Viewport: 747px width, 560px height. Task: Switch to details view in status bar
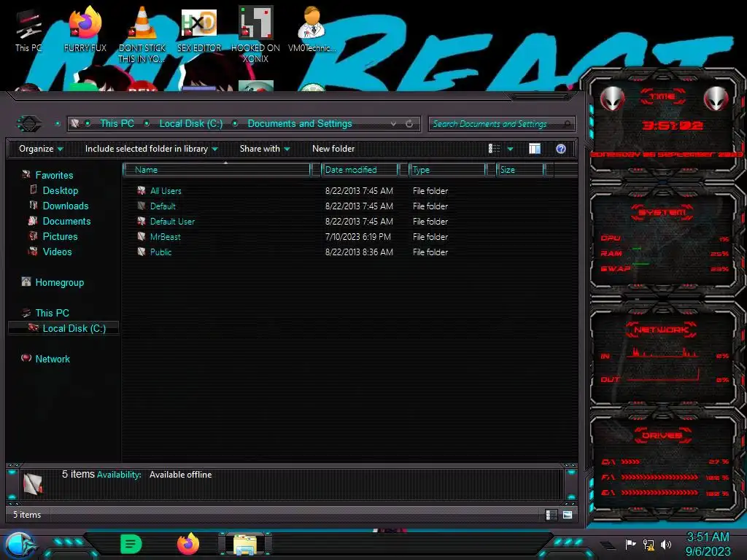pyautogui.click(x=551, y=515)
